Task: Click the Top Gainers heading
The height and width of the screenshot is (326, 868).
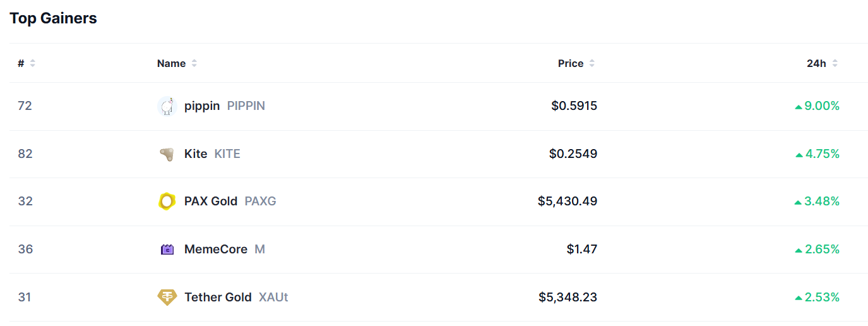Action: [53, 18]
